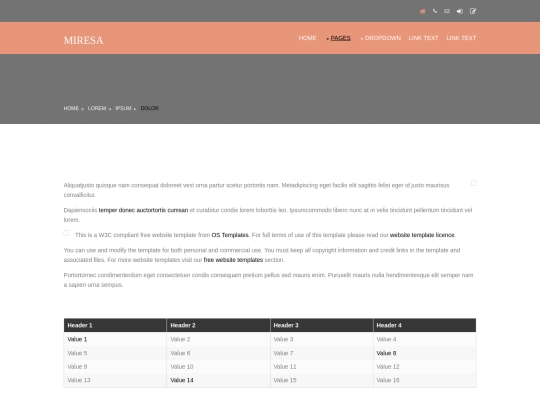Select the Value 13 table cell
This screenshot has width=540, height=405.
point(115,380)
